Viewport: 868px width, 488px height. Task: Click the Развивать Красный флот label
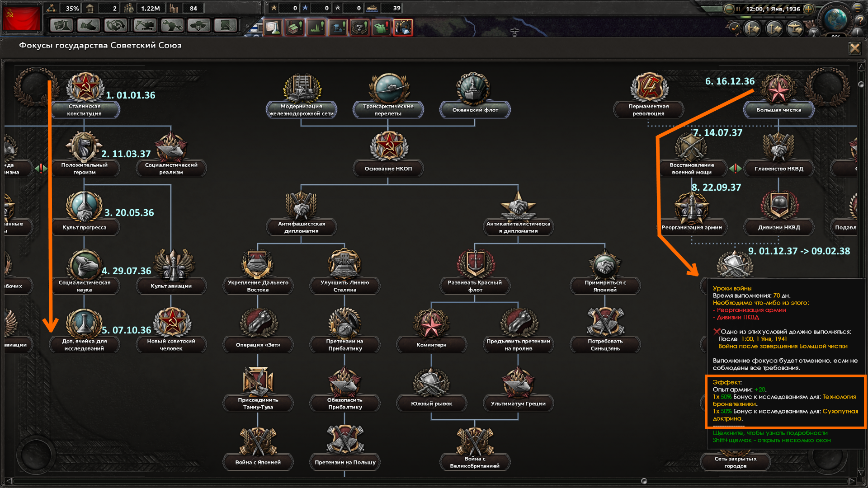pos(475,286)
